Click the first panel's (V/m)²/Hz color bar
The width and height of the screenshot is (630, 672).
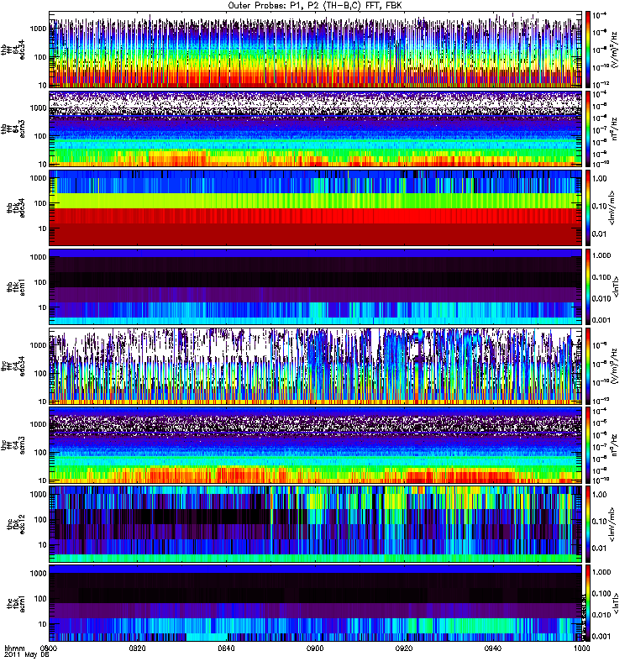pos(589,50)
